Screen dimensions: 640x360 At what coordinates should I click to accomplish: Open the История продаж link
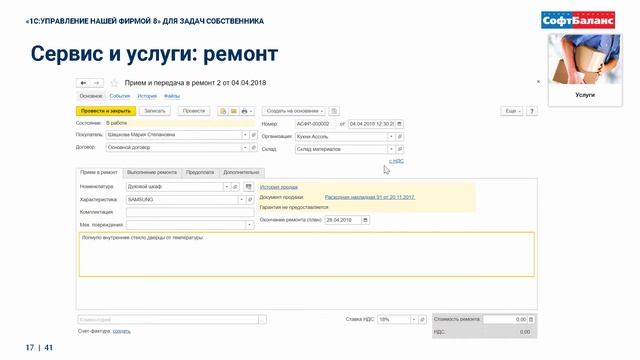point(279,187)
